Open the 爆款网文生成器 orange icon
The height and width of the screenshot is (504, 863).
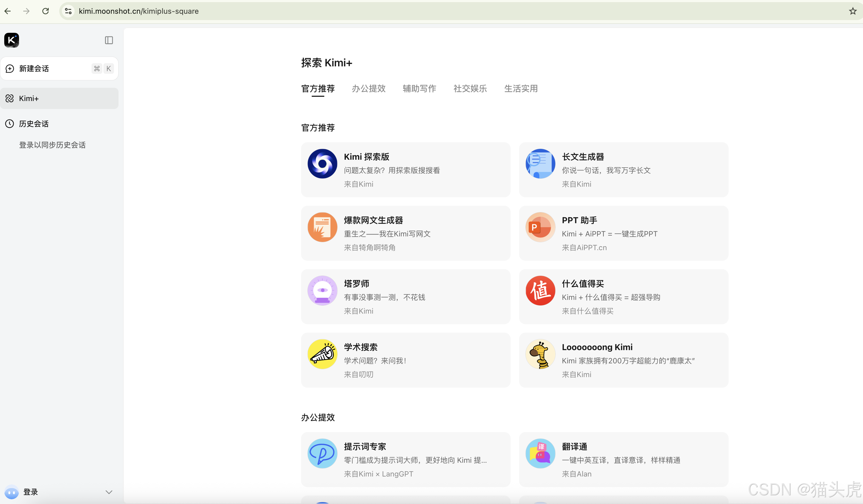click(322, 227)
